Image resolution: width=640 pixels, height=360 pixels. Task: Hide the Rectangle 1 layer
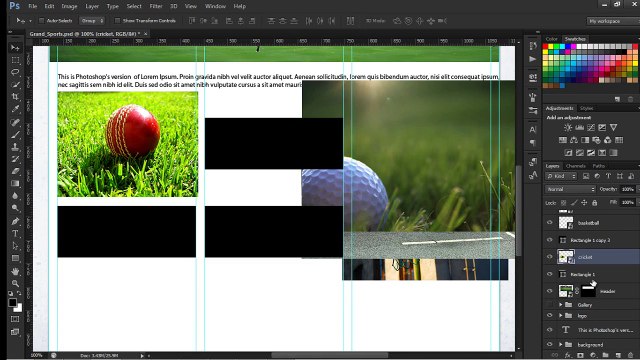pos(550,274)
